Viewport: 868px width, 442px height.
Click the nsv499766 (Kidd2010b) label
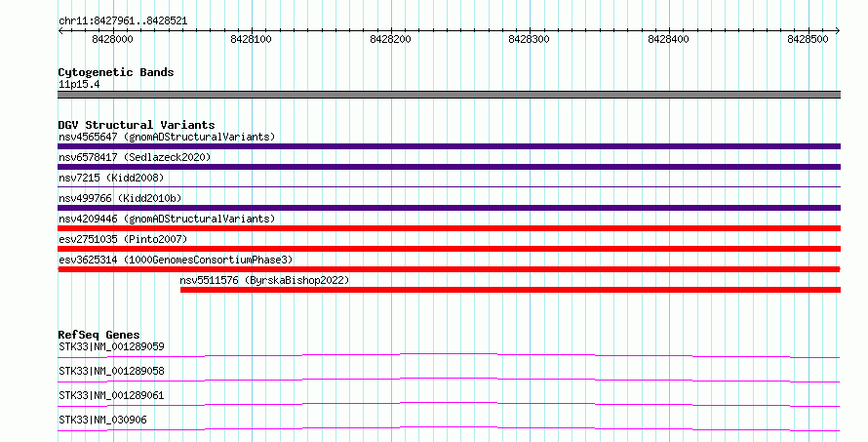(120, 198)
